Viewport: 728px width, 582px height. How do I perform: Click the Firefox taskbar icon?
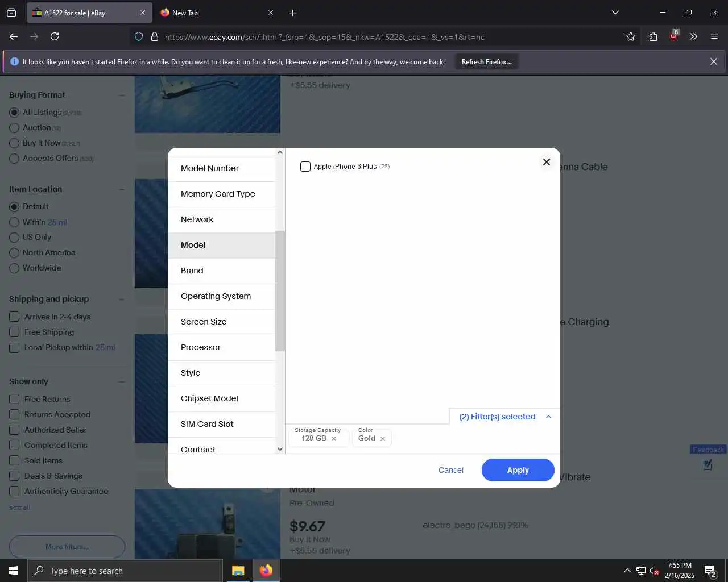266,571
